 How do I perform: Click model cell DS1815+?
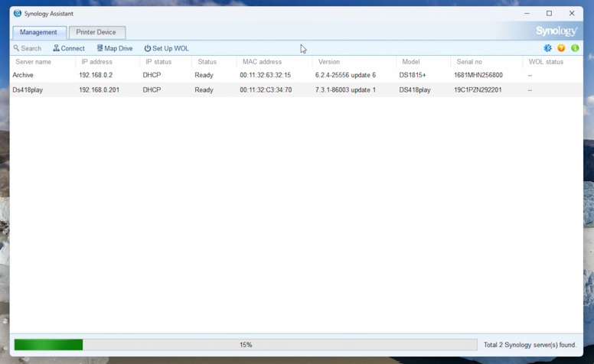(413, 75)
